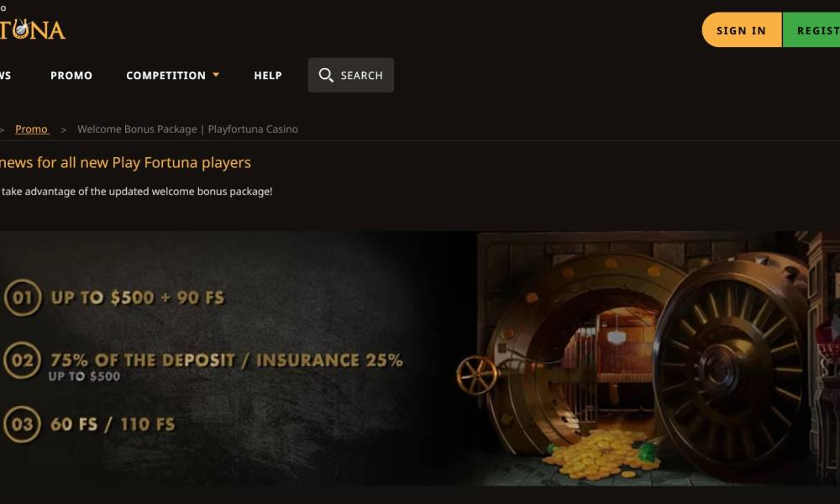Click the Sign In button
Viewport: 840px width, 504px height.
[x=742, y=30]
